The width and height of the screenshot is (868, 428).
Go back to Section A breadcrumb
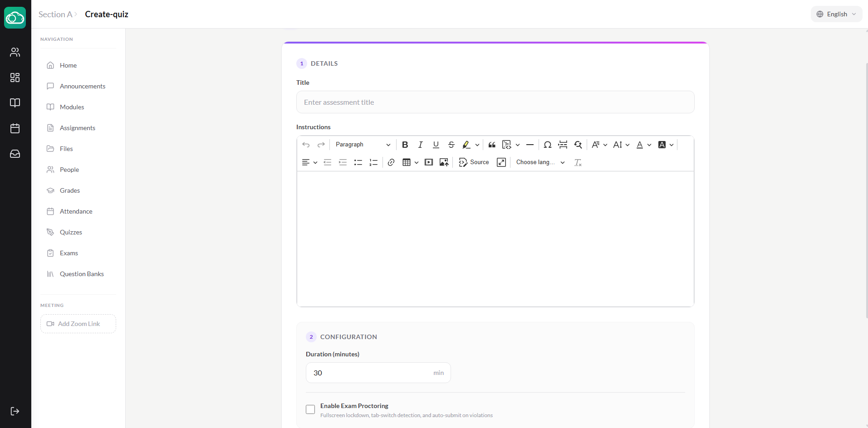click(55, 15)
